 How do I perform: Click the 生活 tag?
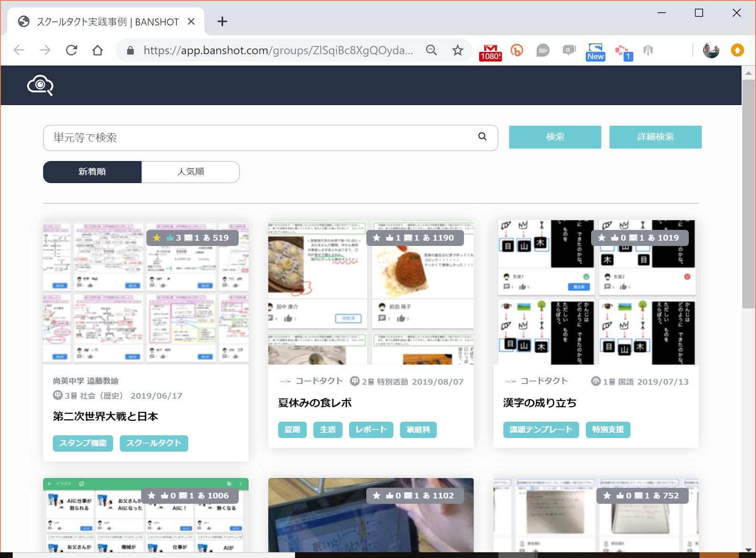tap(328, 430)
